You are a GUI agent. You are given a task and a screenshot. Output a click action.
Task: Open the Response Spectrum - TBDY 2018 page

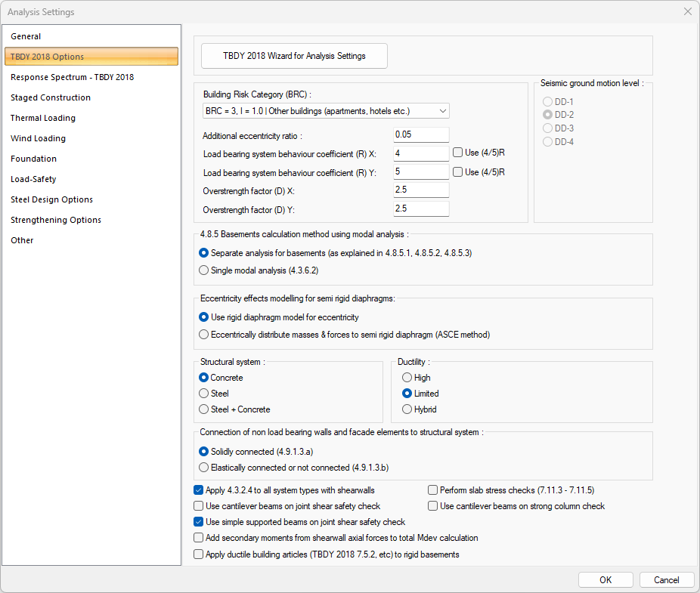point(72,77)
